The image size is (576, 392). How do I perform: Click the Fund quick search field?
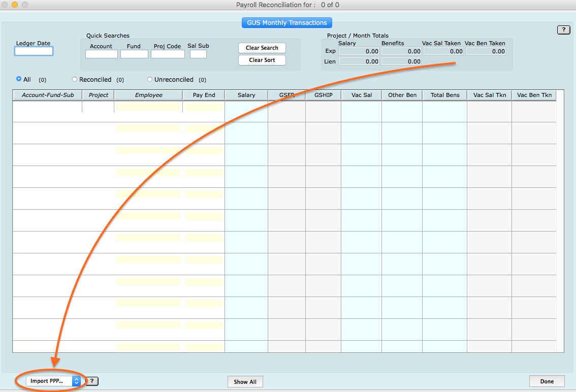pos(134,54)
